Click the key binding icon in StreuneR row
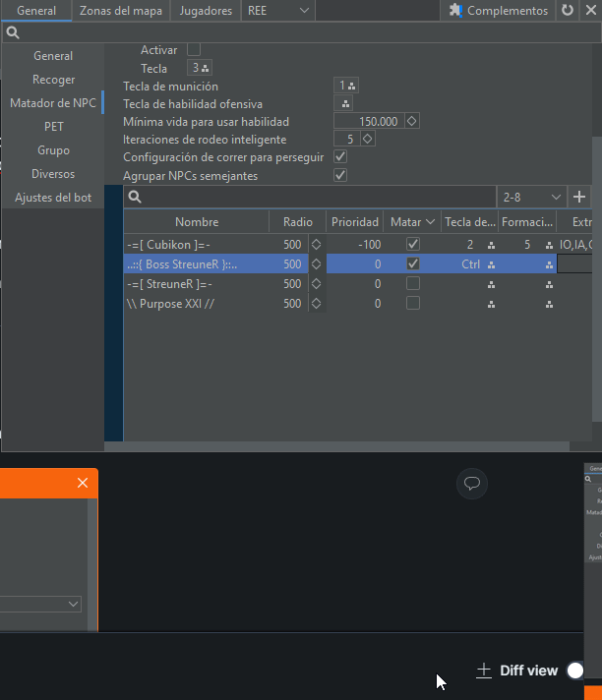The width and height of the screenshot is (602, 700). (x=491, y=284)
